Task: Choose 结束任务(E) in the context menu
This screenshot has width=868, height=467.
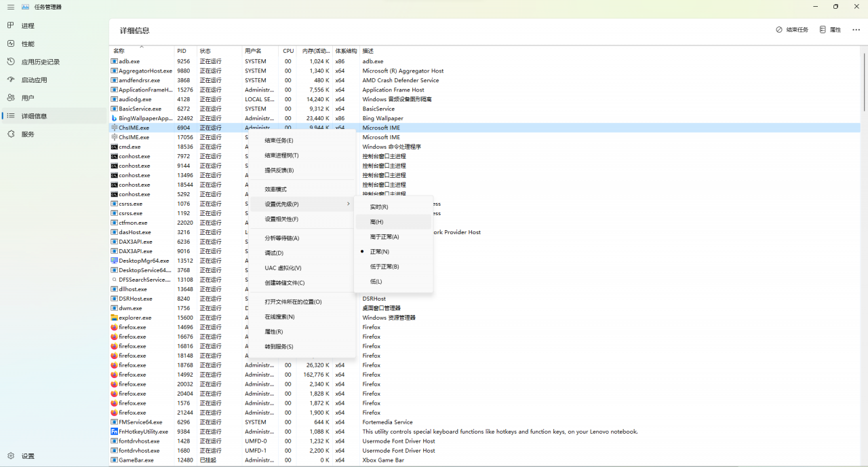Action: coord(301,141)
